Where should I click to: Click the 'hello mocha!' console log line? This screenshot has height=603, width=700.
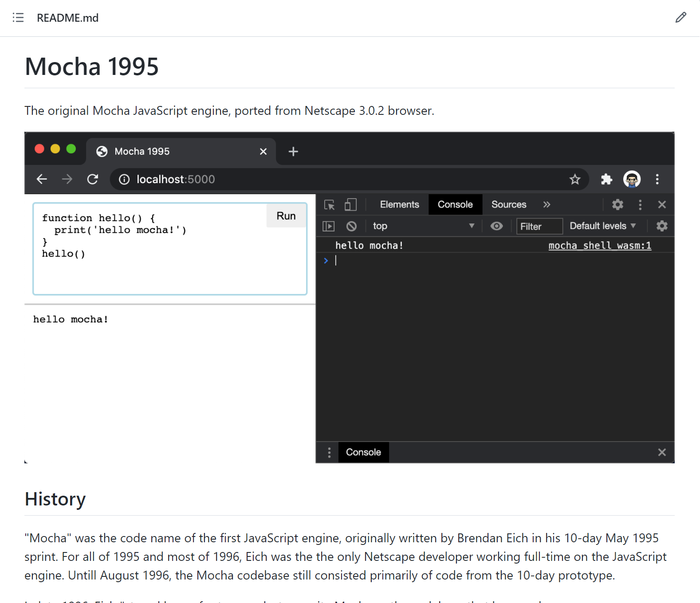click(370, 245)
